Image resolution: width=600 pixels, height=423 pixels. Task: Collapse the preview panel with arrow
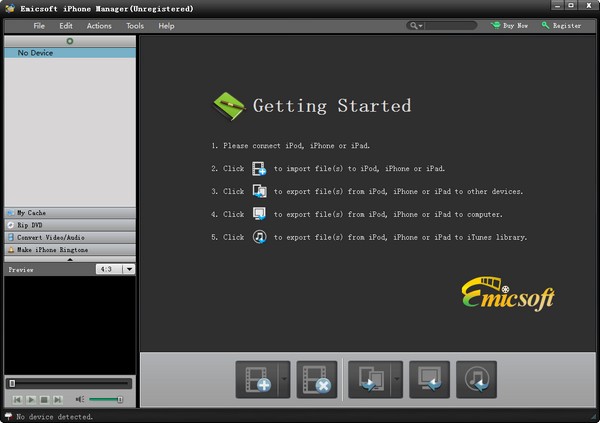(x=69, y=259)
